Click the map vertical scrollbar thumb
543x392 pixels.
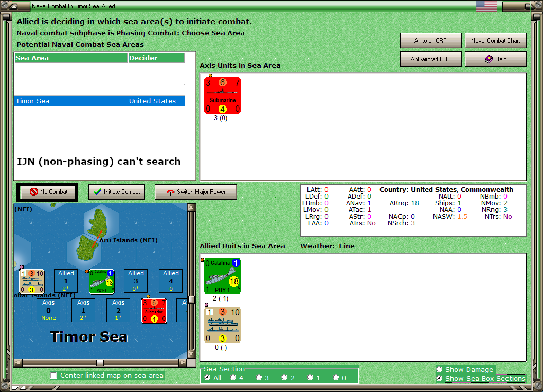click(191, 299)
